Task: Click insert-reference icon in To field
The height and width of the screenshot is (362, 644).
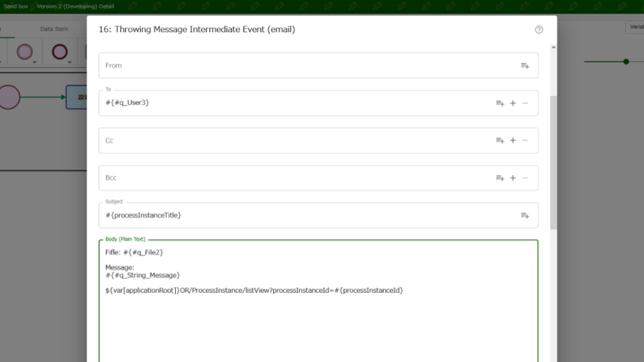Action: [500, 103]
